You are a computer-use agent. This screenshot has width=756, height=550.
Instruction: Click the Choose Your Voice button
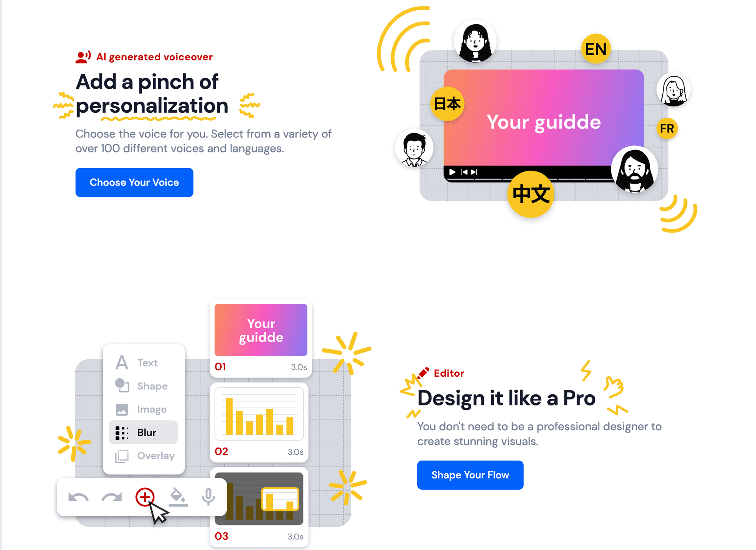[134, 182]
